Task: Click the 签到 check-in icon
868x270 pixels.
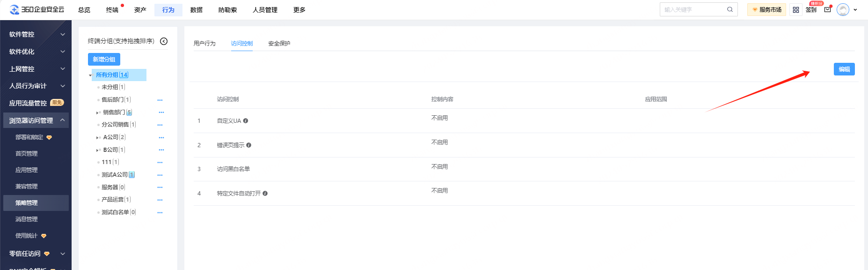Action: click(x=811, y=9)
